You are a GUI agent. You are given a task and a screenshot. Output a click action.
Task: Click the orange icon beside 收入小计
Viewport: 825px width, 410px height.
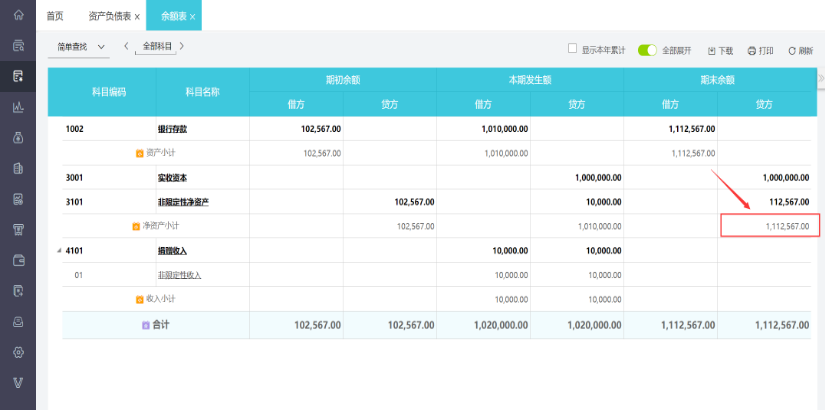[x=139, y=299]
